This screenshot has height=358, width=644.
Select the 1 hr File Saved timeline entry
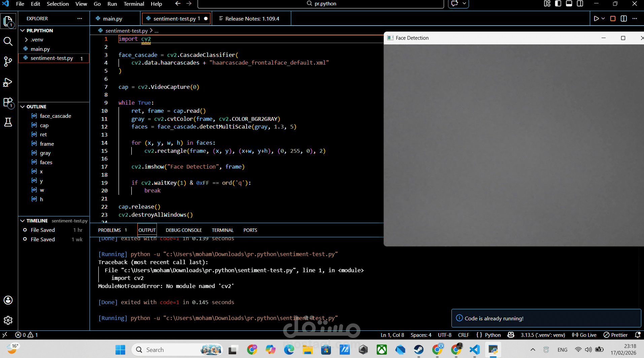[54, 230]
